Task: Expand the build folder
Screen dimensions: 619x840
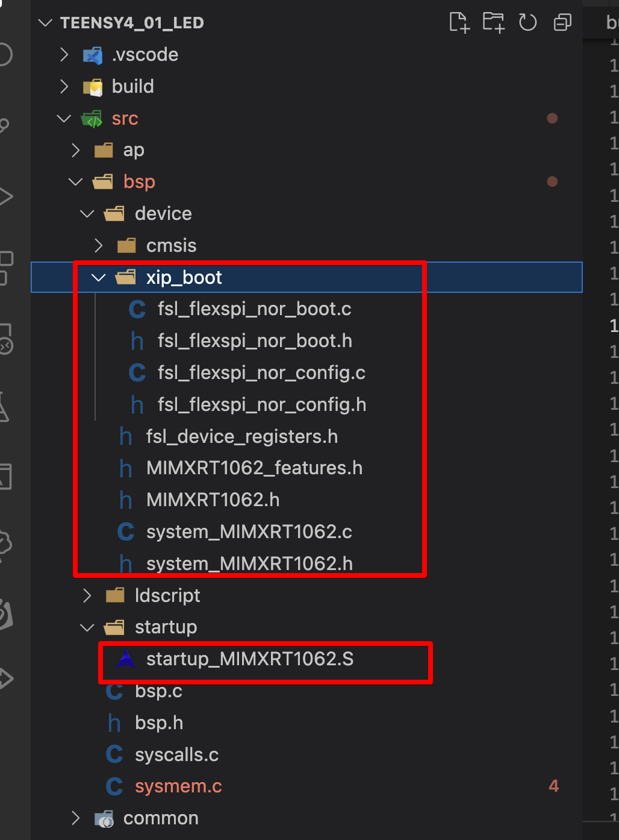Action: coord(64,86)
